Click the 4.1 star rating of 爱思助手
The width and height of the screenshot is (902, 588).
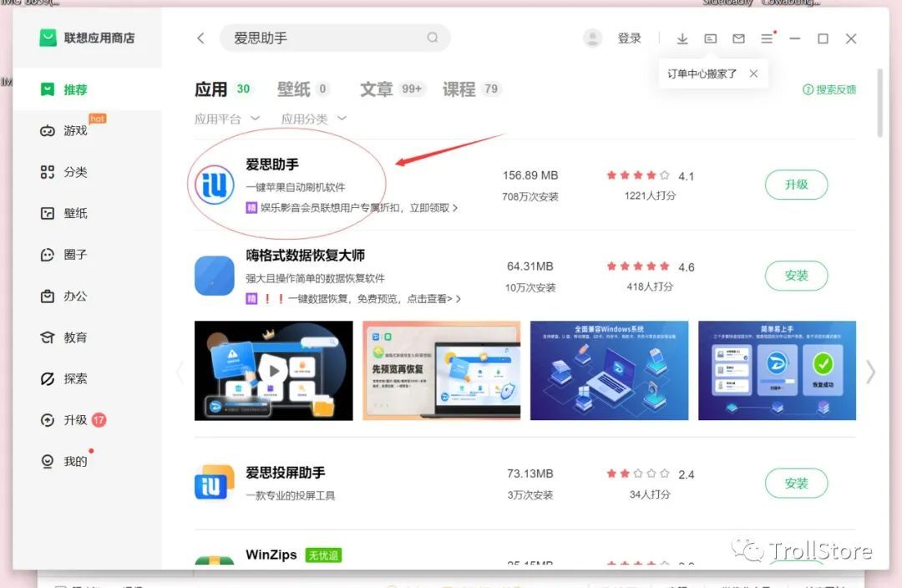point(650,175)
